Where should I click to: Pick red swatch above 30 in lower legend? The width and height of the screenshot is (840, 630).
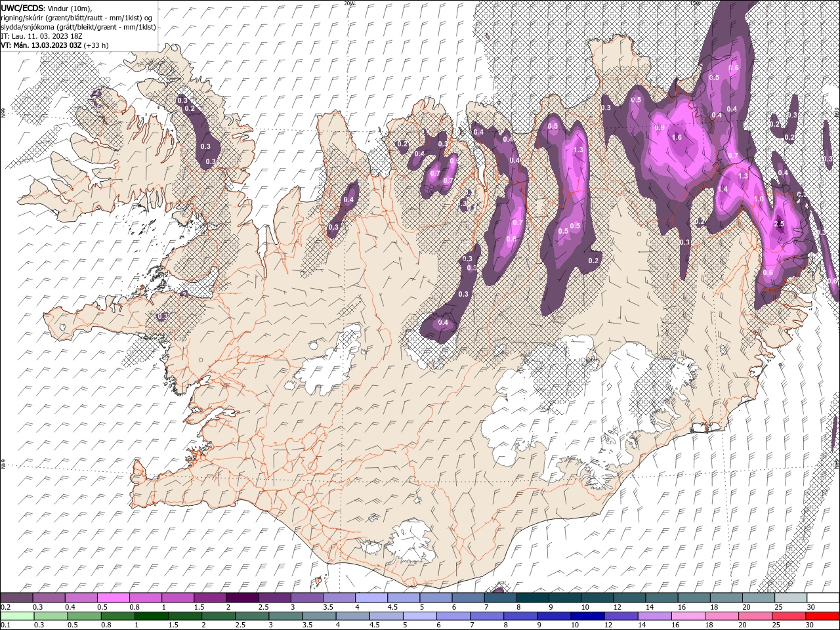tap(822, 616)
